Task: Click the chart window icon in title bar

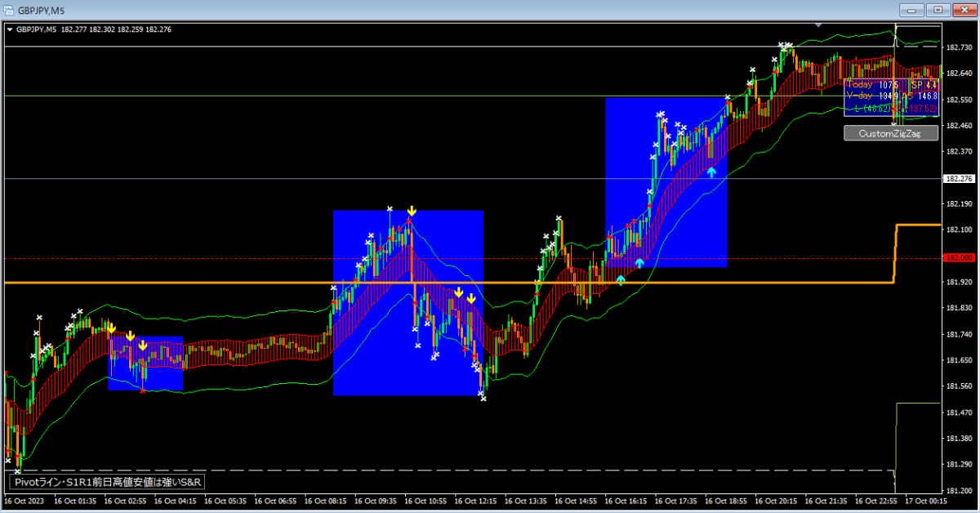Action: [9, 10]
